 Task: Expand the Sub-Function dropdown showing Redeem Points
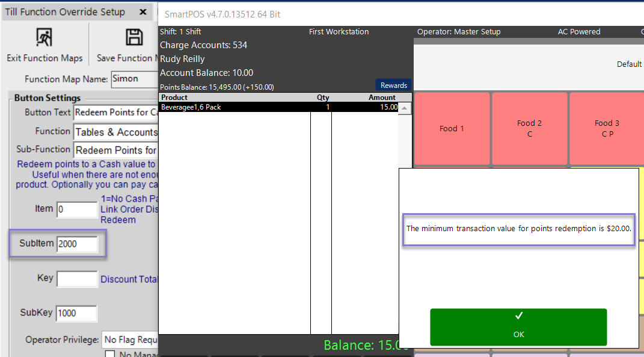(x=115, y=150)
